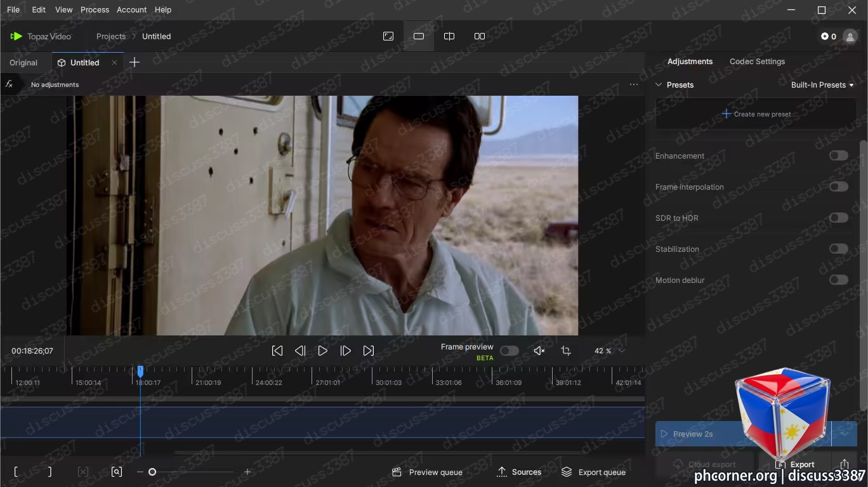Open the credits balance indicator
This screenshot has width=868, height=487.
(829, 36)
